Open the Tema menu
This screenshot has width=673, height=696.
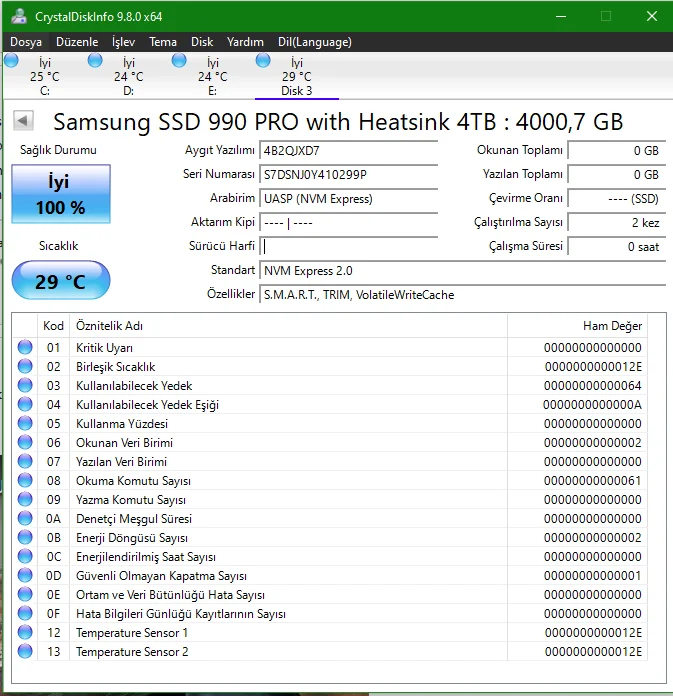[x=163, y=42]
